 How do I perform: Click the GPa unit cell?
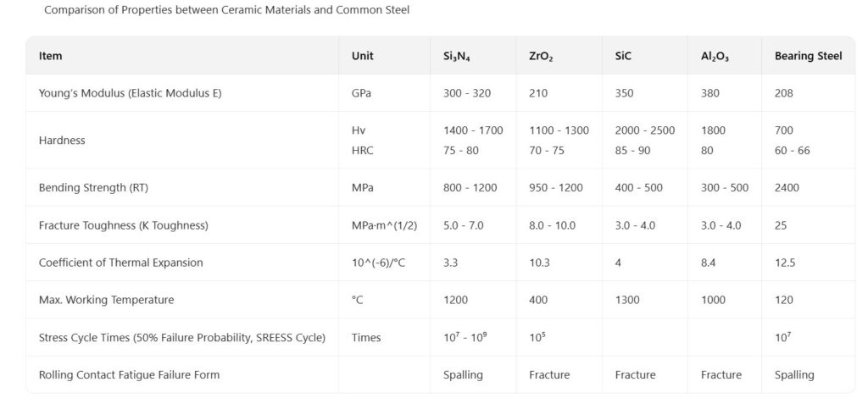tap(361, 93)
